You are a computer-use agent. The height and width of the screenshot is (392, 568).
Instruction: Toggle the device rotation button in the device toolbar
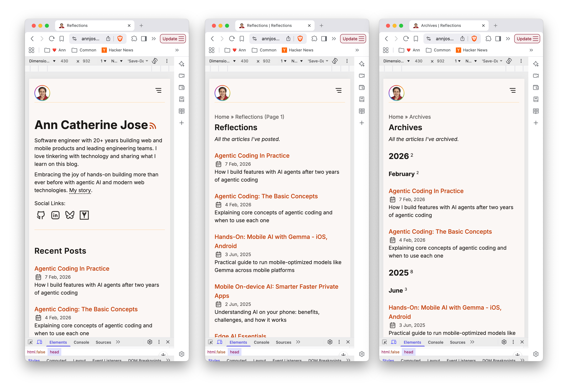tap(155, 61)
